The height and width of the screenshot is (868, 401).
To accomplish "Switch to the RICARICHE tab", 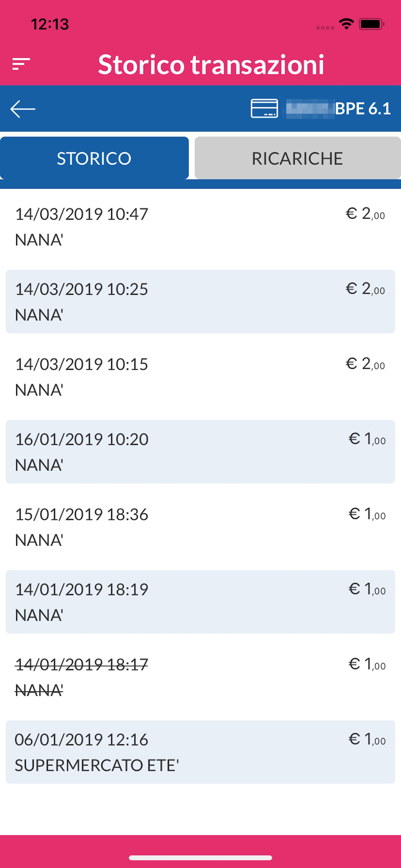I will coord(298,158).
